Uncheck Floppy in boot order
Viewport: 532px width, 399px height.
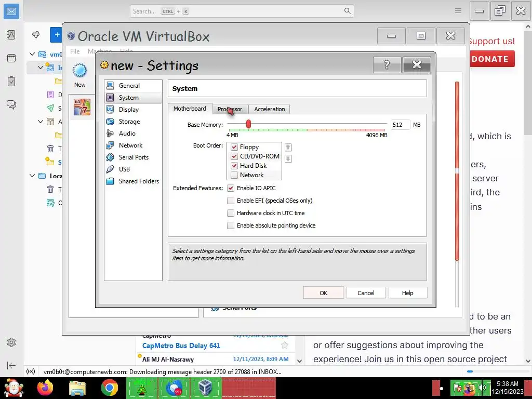point(234,147)
